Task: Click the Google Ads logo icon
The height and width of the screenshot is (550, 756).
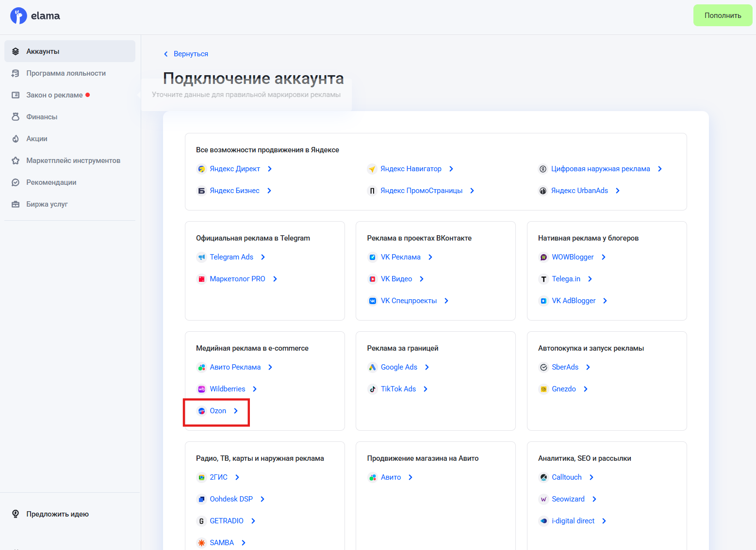Action: pos(372,367)
